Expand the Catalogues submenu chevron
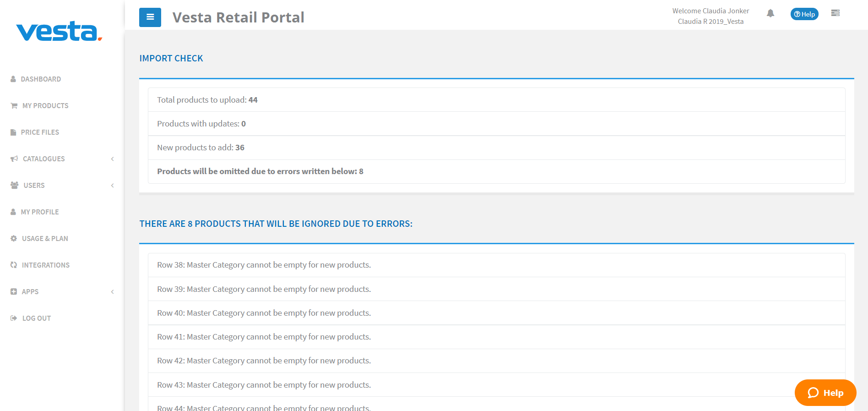The image size is (868, 411). tap(112, 159)
